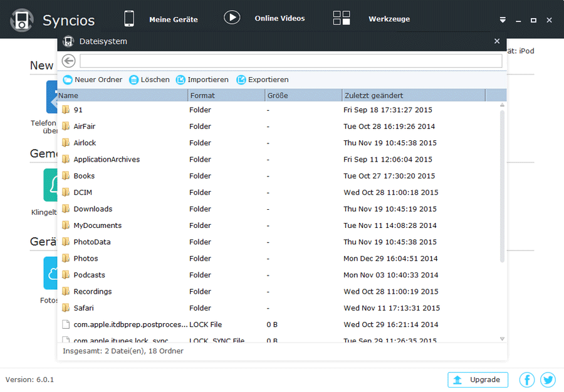
Task: Open the main window dropdown menu arrow
Action: click(x=503, y=20)
